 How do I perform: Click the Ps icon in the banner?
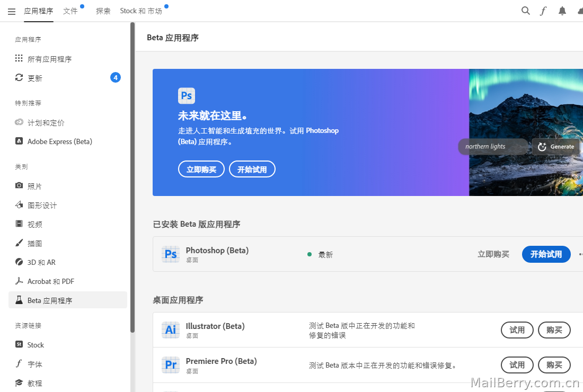click(186, 96)
